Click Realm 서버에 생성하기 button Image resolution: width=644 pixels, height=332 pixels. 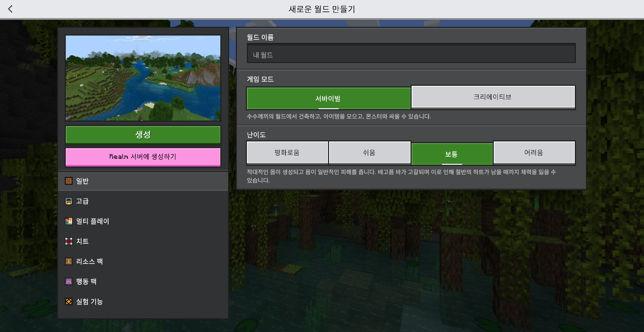coord(143,157)
